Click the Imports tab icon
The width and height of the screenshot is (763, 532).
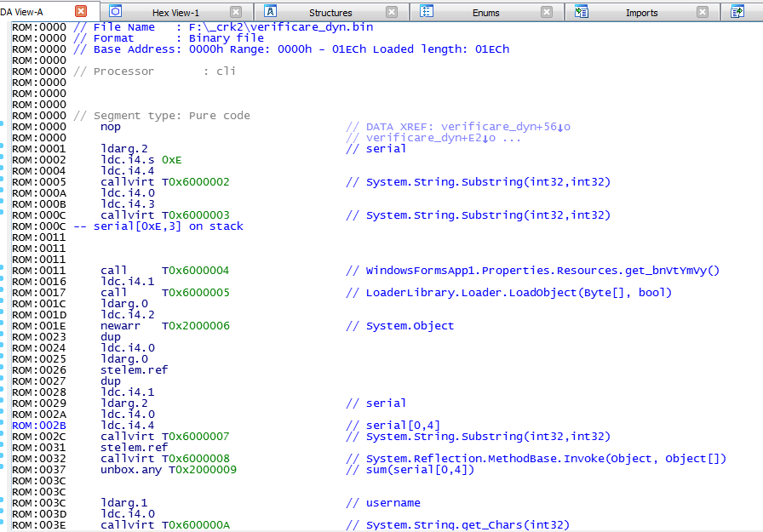point(582,12)
